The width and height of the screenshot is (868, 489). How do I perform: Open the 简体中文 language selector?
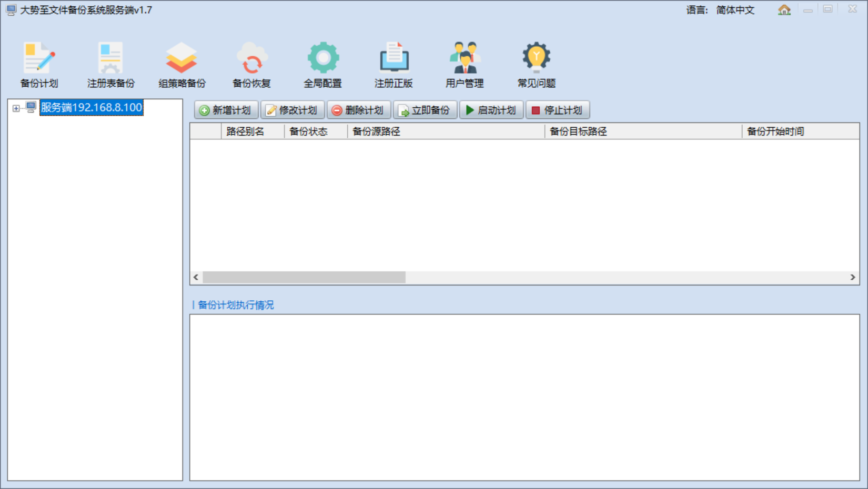(x=735, y=10)
